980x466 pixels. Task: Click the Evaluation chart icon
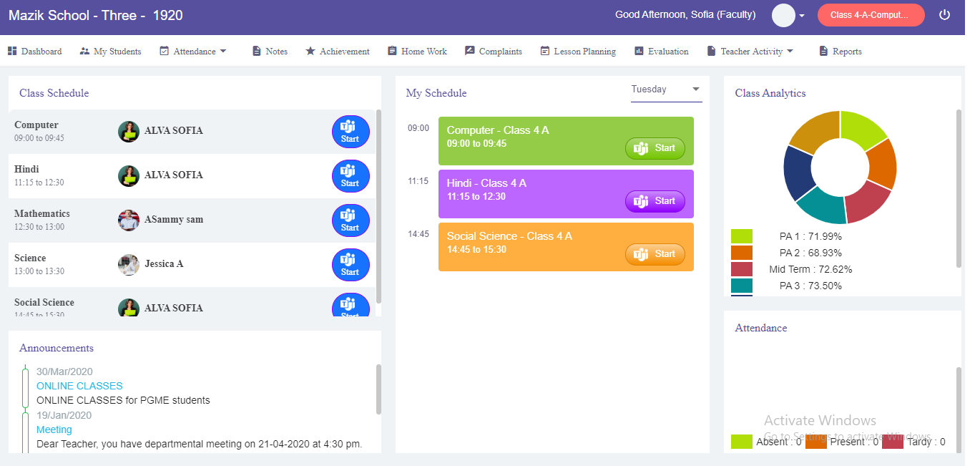tap(640, 51)
